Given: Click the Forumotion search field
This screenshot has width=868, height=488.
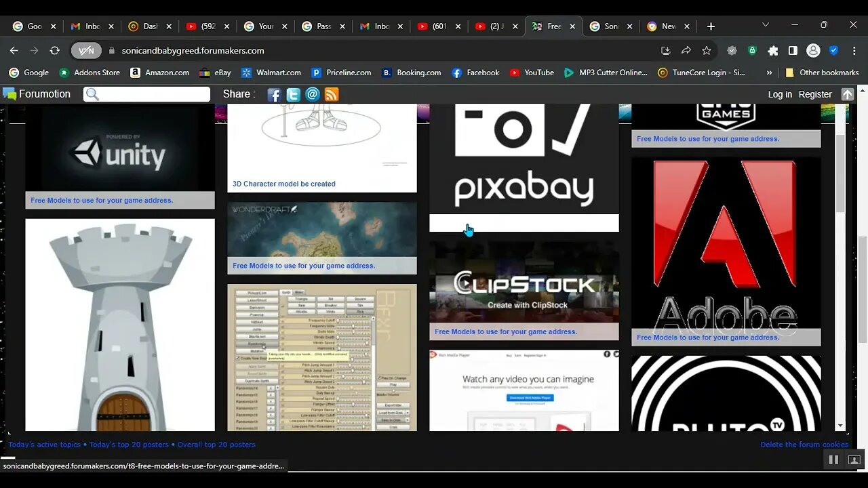Looking at the screenshot, I should coord(147,94).
